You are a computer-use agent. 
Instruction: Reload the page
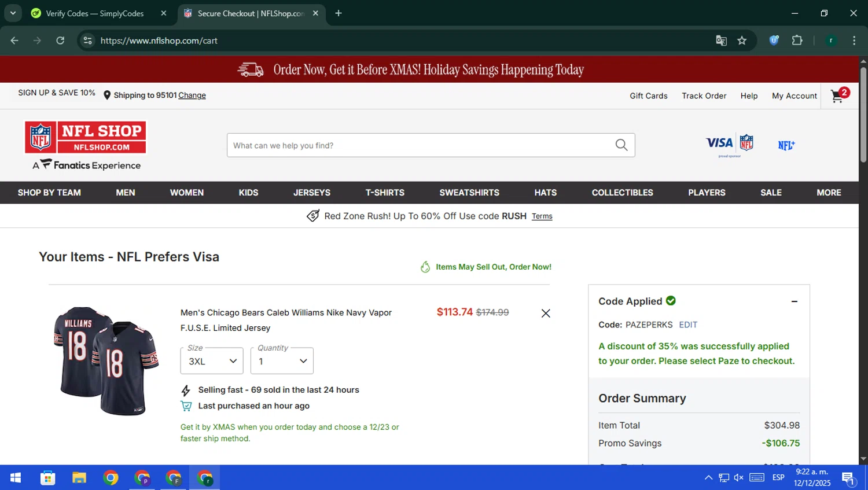click(60, 40)
